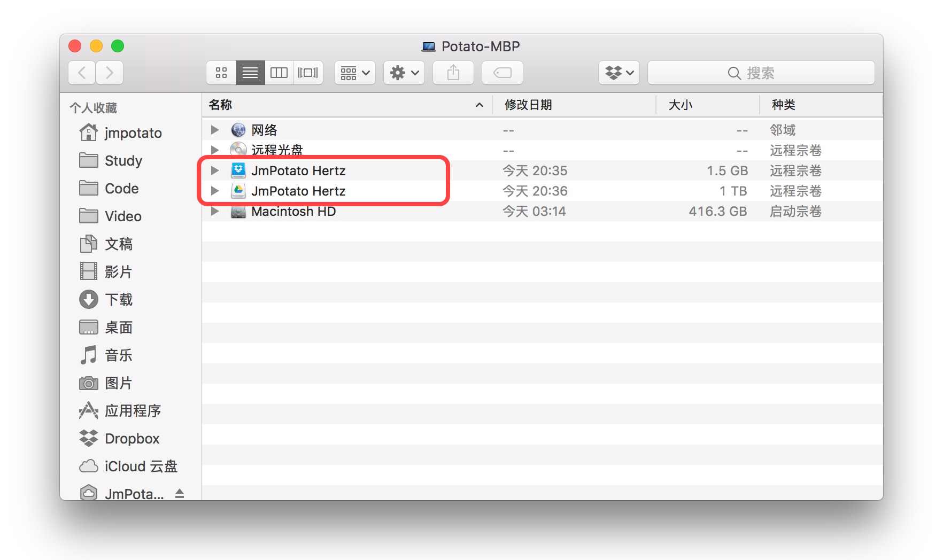The width and height of the screenshot is (943, 560).
Task: Select the Dropbox entry in the sidebar
Action: [x=132, y=438]
